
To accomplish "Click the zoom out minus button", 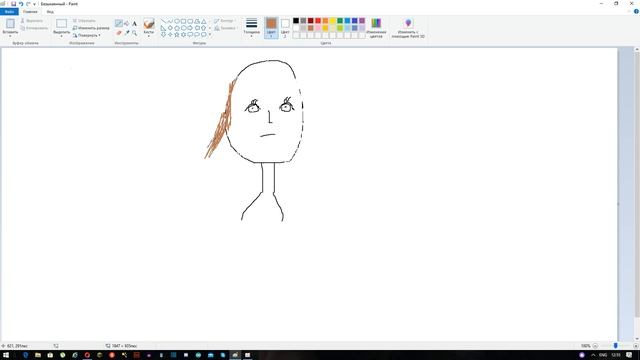I will (595, 346).
